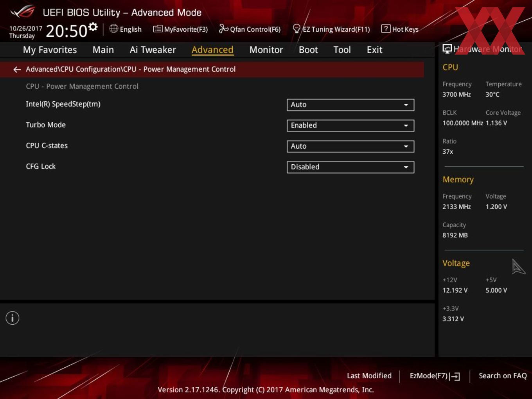Click the info circle icon
532x399 pixels.
click(13, 318)
